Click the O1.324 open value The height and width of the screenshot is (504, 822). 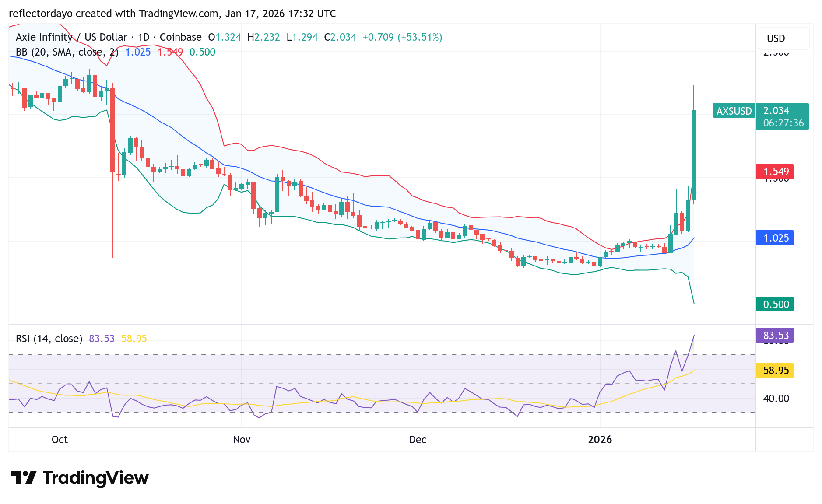pyautogui.click(x=225, y=37)
